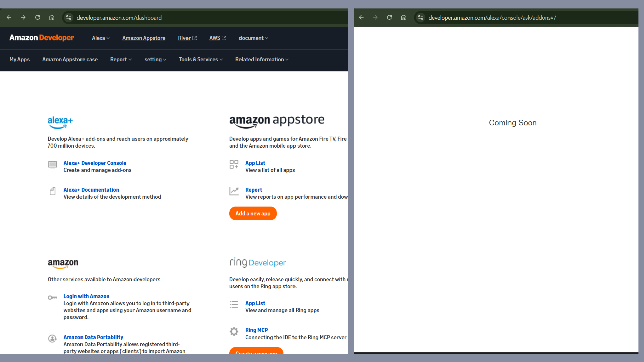
Task: Expand the document dropdown in top nav
Action: tap(254, 38)
